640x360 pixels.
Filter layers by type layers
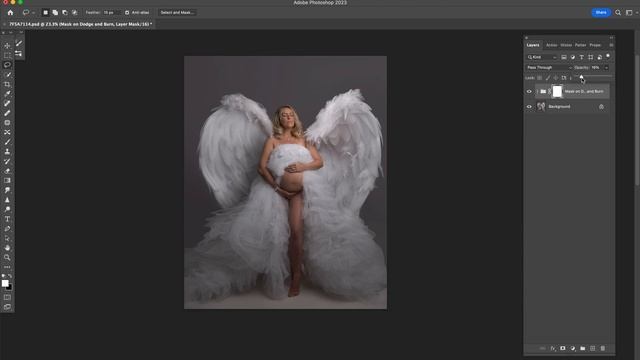tap(582, 57)
